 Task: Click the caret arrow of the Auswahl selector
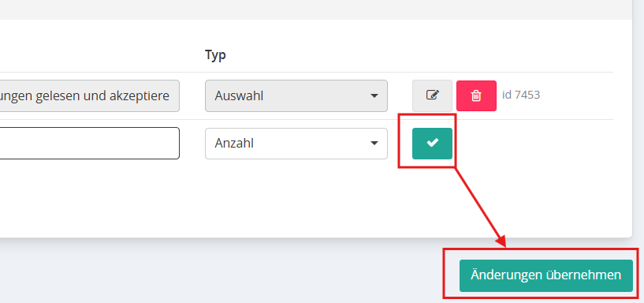pyautogui.click(x=374, y=95)
